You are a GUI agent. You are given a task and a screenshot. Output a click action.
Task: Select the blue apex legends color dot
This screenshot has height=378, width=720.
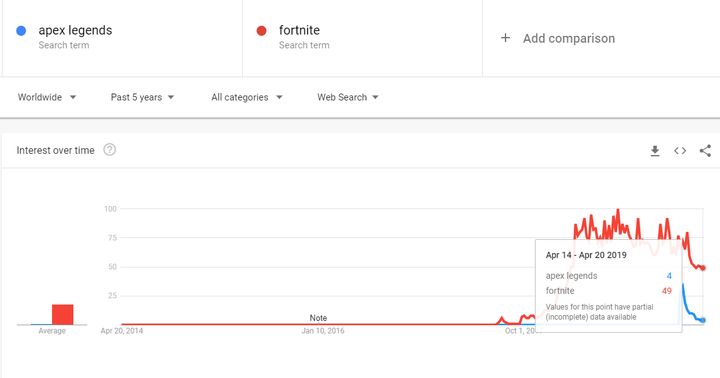21,31
